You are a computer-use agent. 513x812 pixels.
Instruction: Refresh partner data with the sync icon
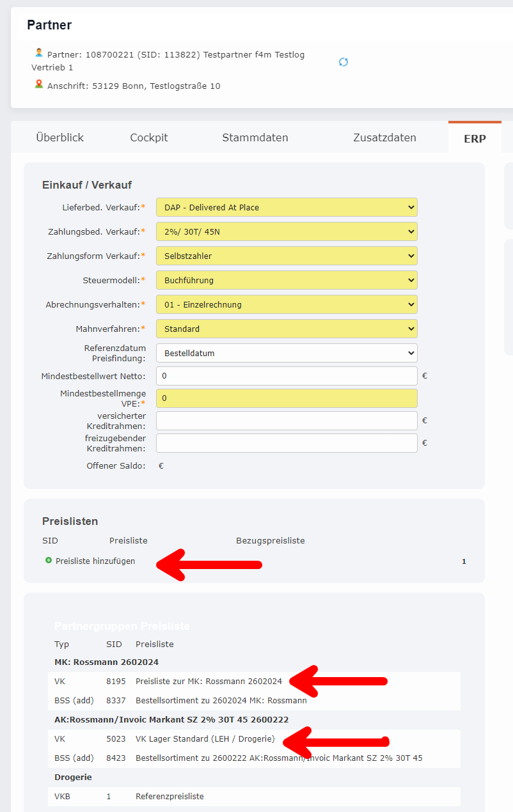pyautogui.click(x=343, y=62)
